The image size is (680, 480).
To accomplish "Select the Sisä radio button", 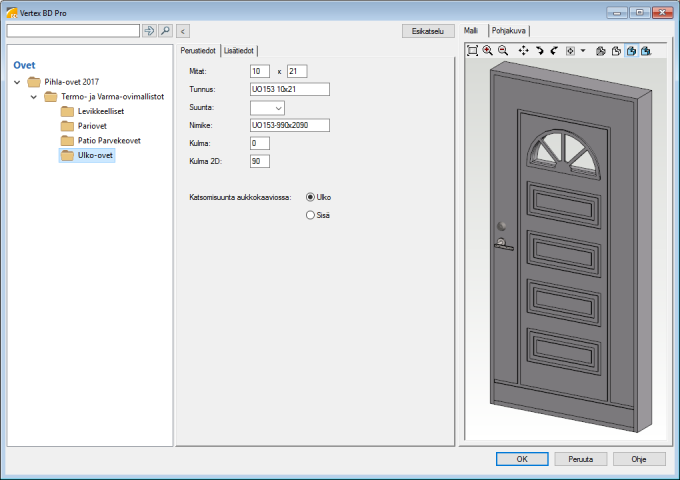I will point(311,215).
